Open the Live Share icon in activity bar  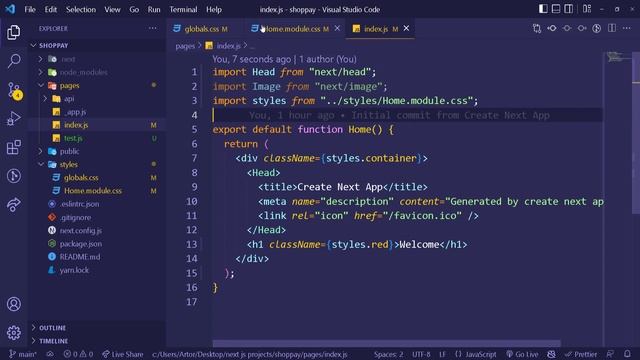pyautogui.click(x=13, y=204)
